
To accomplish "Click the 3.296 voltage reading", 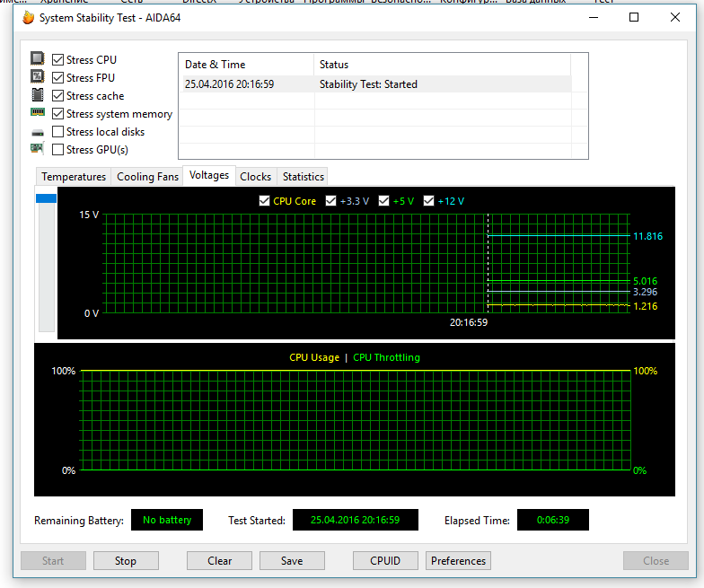I will 645,292.
